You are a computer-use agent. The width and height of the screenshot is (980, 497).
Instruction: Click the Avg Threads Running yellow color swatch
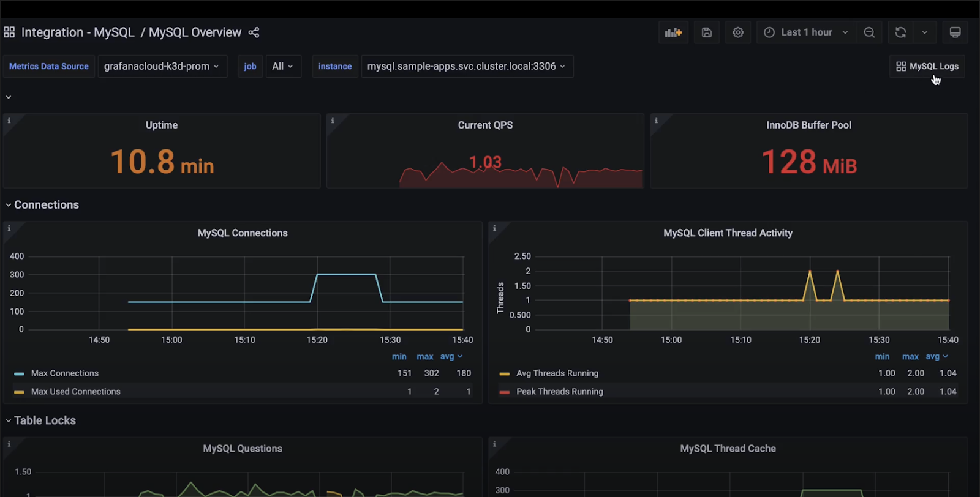point(505,374)
